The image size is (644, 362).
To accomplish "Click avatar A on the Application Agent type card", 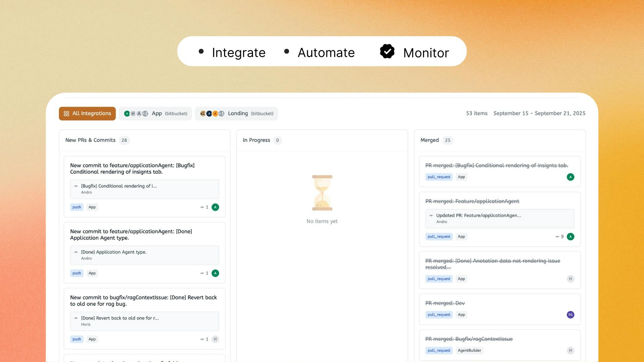I will click(x=215, y=273).
